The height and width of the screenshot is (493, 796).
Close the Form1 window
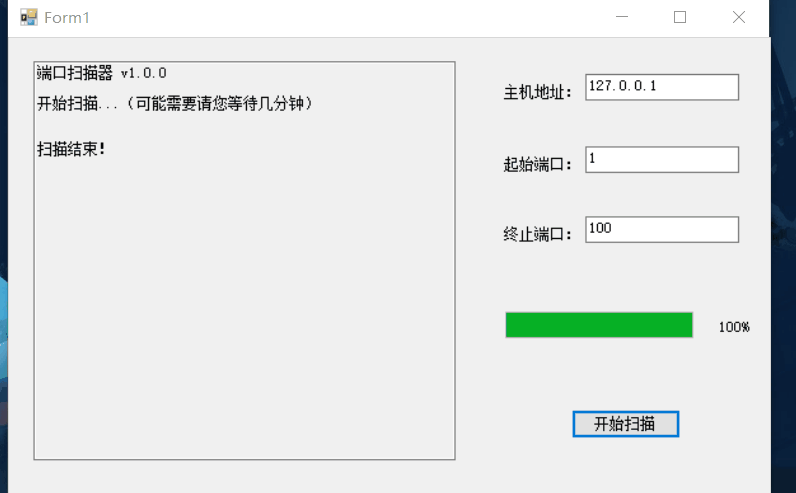(x=739, y=17)
